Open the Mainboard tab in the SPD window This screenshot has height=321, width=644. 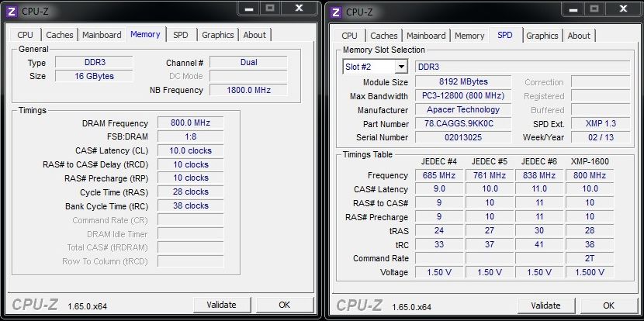click(x=426, y=36)
